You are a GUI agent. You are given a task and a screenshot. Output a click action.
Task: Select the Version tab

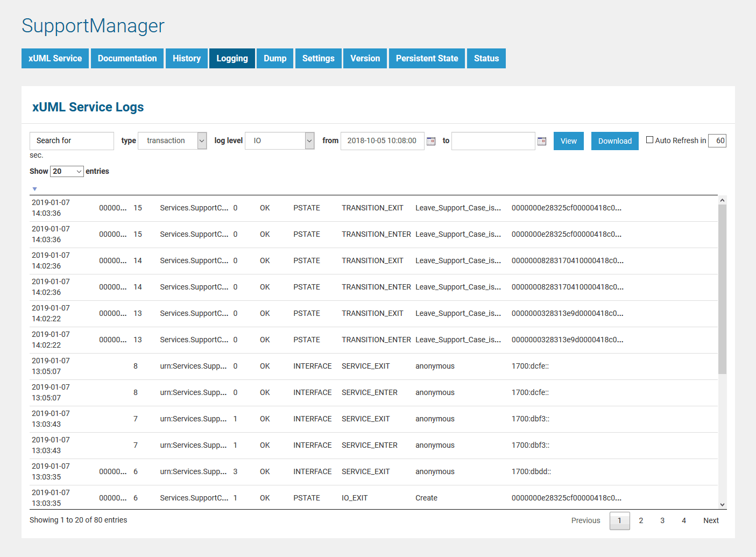coord(365,58)
